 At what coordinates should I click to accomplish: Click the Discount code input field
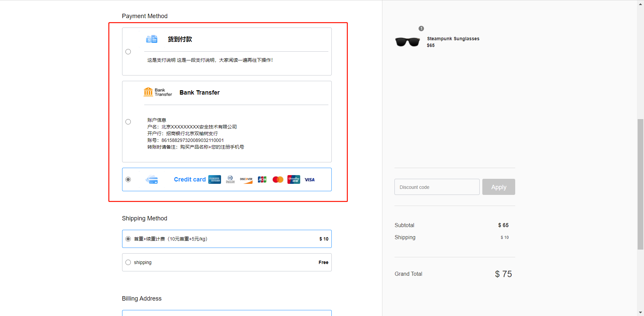pyautogui.click(x=437, y=187)
